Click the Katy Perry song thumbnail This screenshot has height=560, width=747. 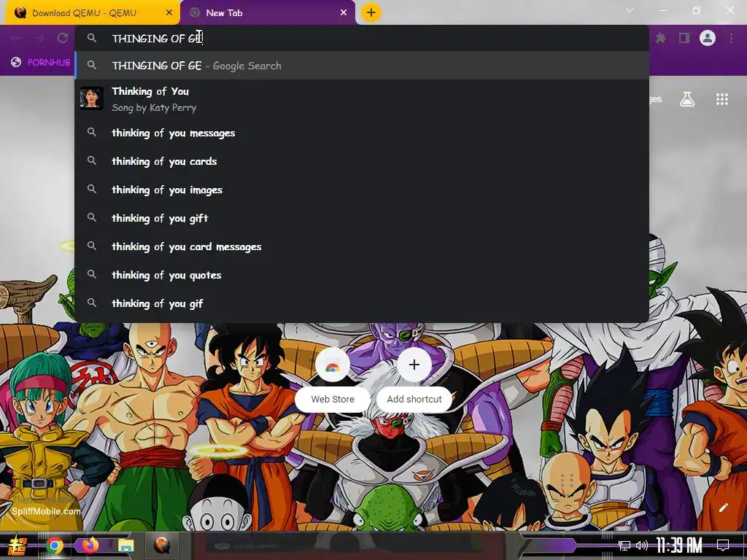click(91, 98)
